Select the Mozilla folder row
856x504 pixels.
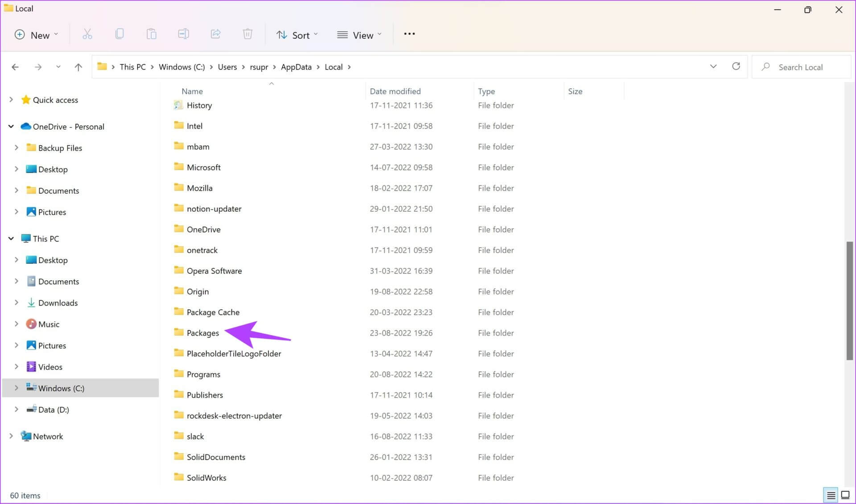pos(200,188)
